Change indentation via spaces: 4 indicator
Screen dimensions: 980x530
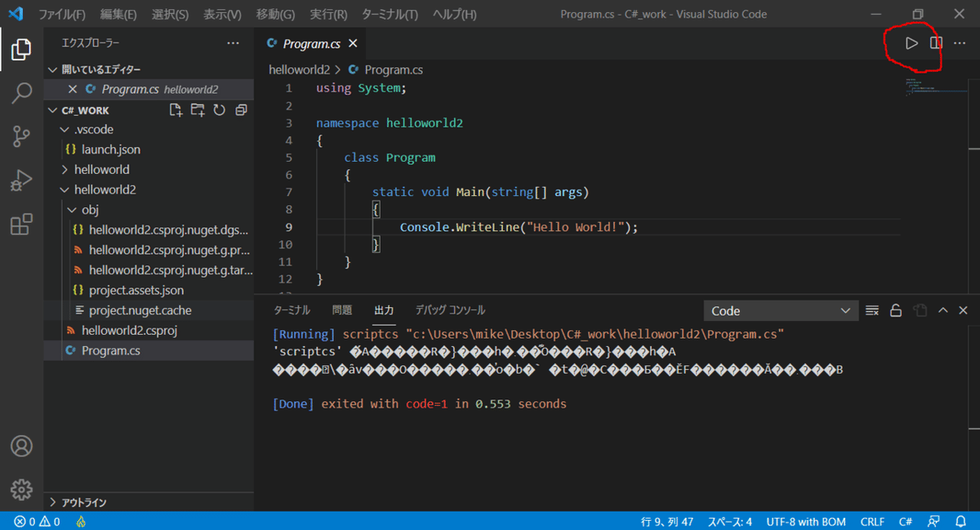click(730, 521)
